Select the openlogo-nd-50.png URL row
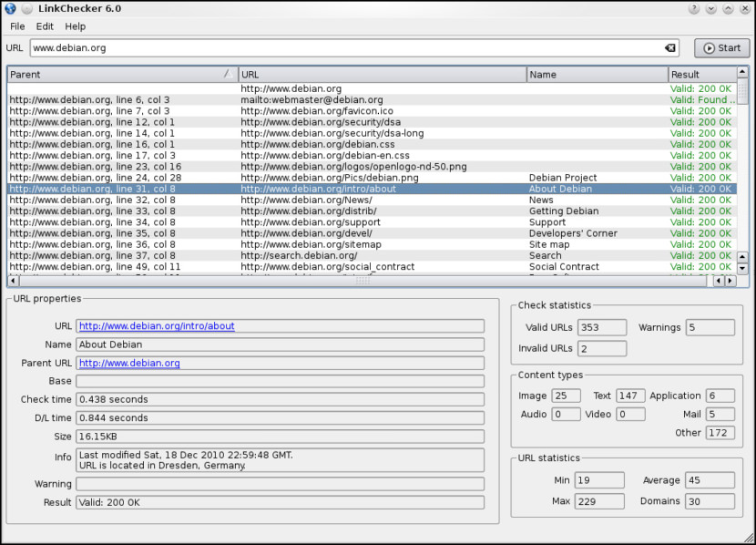 pos(372,167)
